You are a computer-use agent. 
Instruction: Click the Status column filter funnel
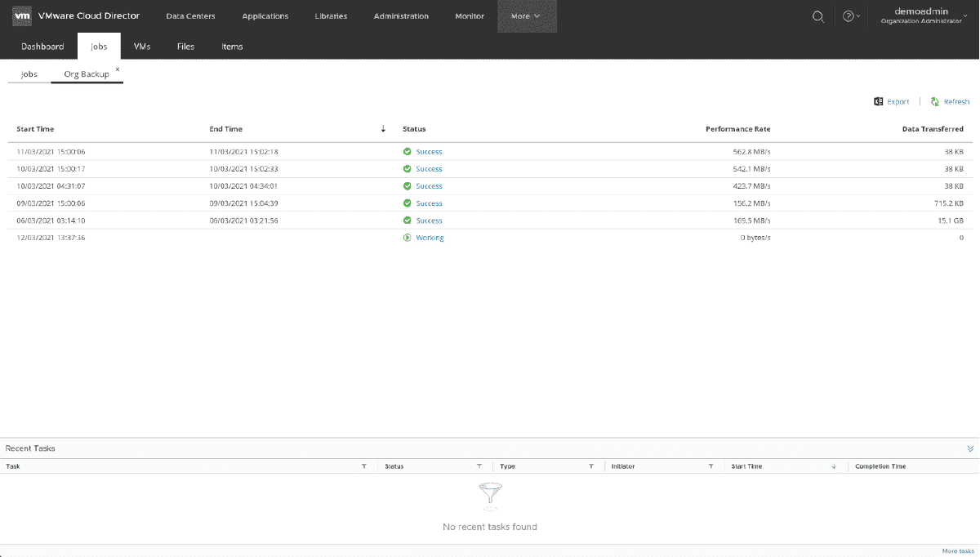(x=479, y=466)
